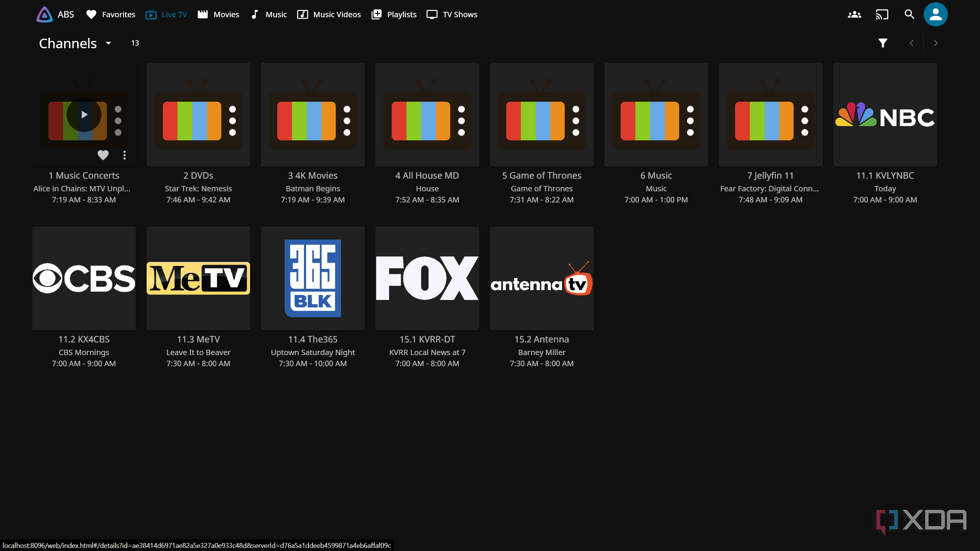Click the Cast to device icon
Screen dimensions: 980x551
coord(882,15)
